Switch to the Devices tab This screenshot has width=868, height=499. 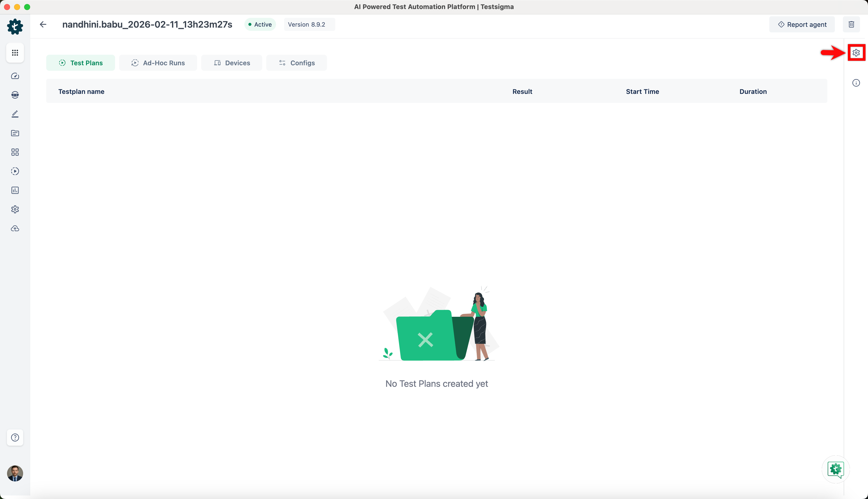pos(232,63)
